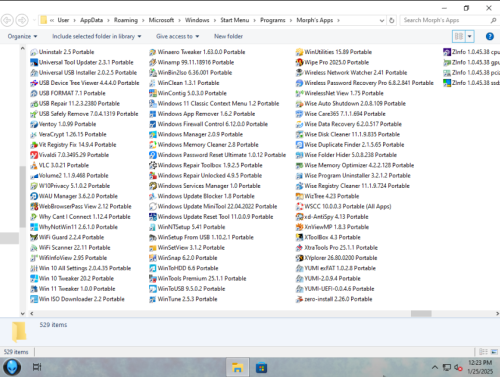Select the WizTree 4.23 Portable icon
The height and width of the screenshot is (377, 500).
pos(299,196)
